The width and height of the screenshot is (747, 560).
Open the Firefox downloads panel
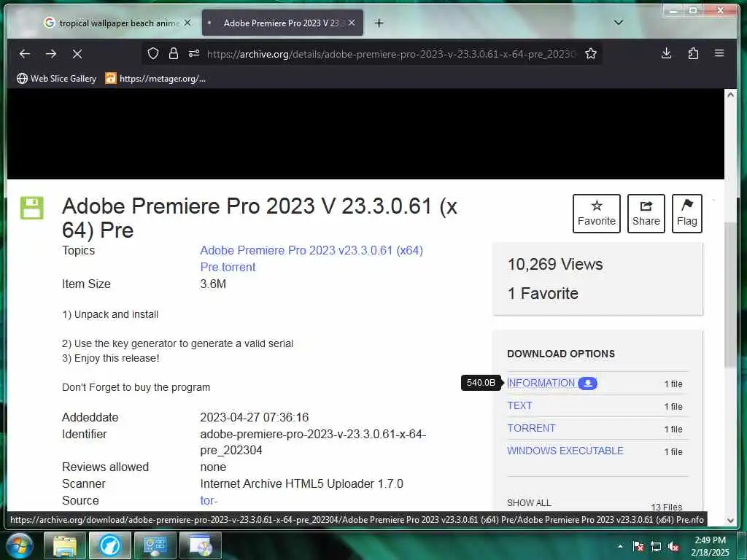click(x=667, y=53)
